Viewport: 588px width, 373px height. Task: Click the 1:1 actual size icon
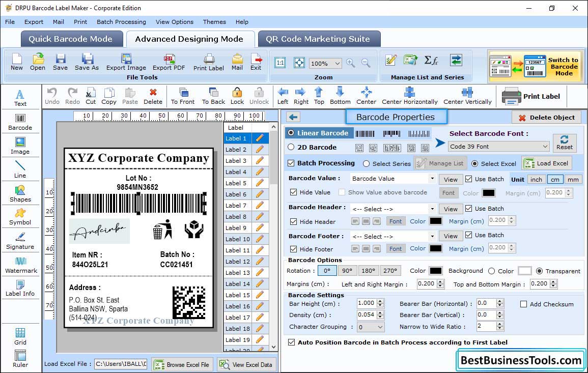point(280,63)
